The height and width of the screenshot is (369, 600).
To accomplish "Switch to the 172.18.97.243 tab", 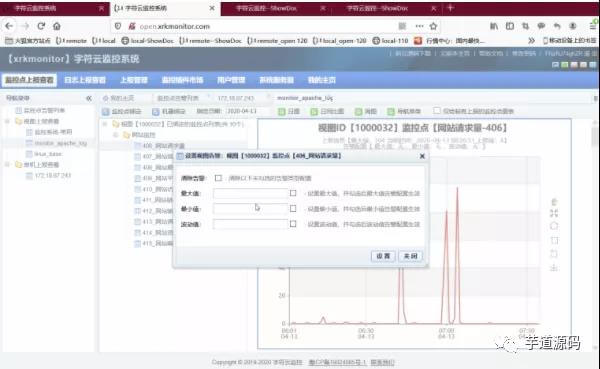I will click(236, 98).
